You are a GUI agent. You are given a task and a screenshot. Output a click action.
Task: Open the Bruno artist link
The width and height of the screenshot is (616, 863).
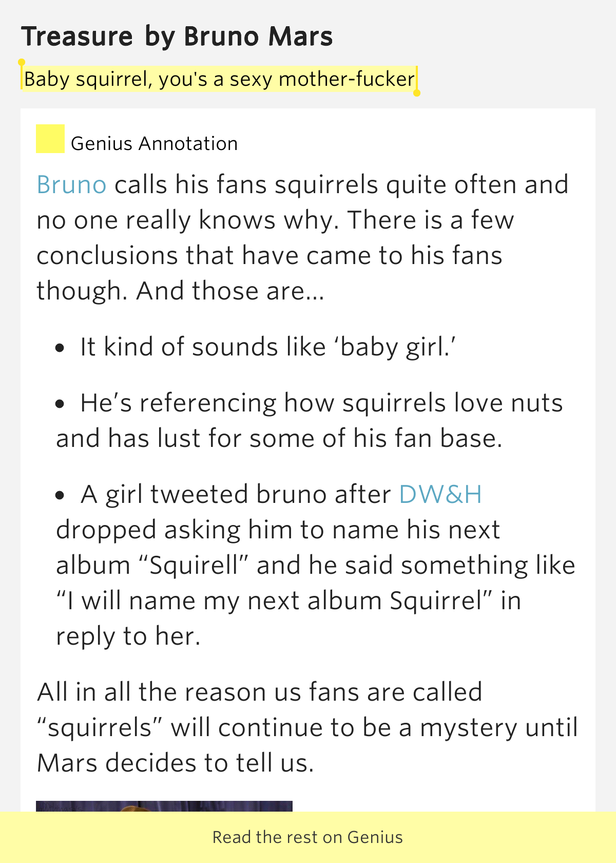point(72,185)
